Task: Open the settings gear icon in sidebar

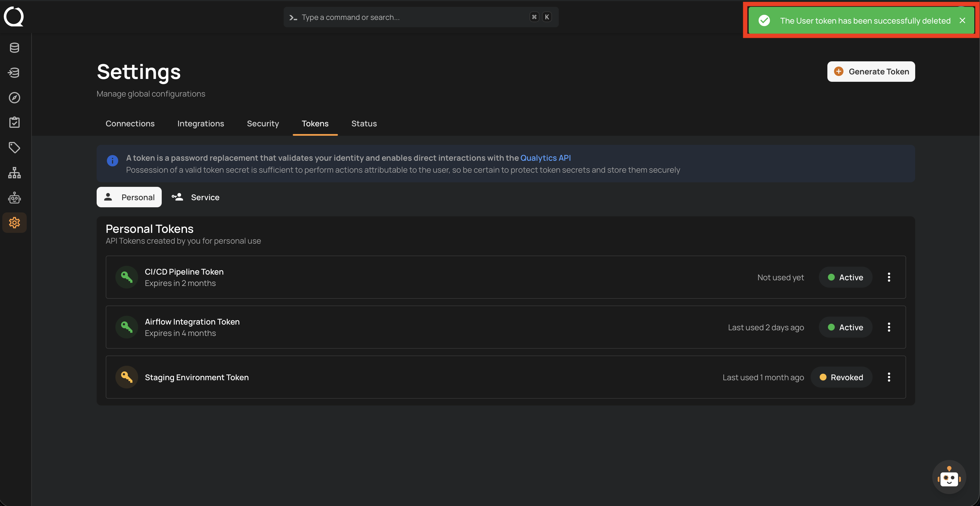Action: (x=14, y=222)
